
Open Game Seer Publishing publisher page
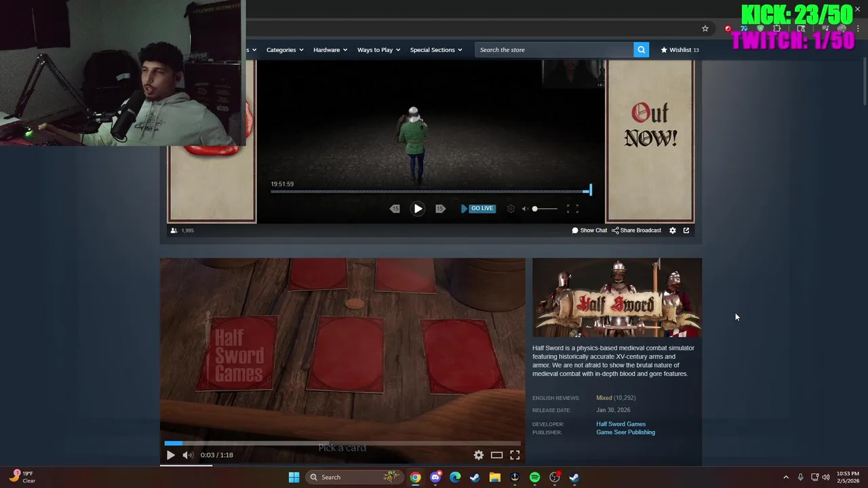[x=625, y=432]
